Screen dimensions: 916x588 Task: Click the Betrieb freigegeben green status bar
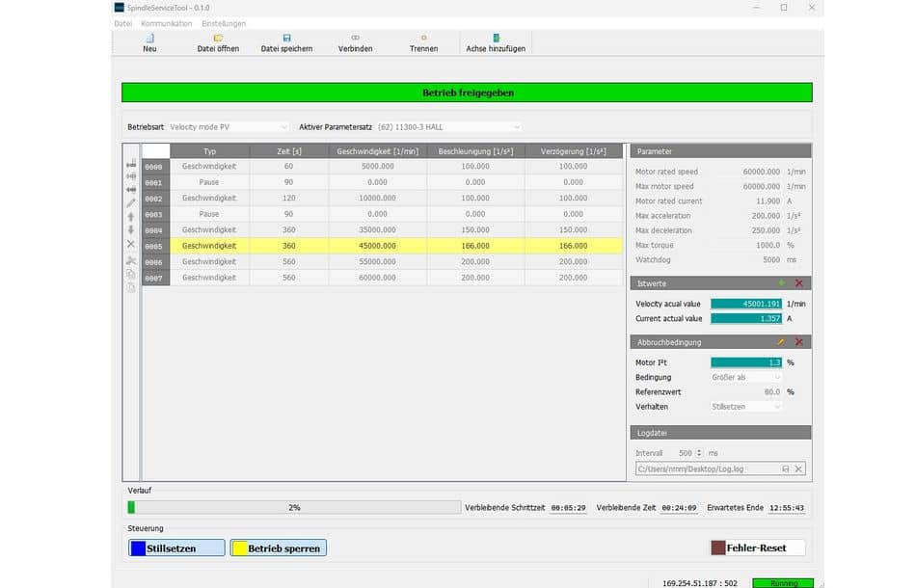(x=467, y=93)
